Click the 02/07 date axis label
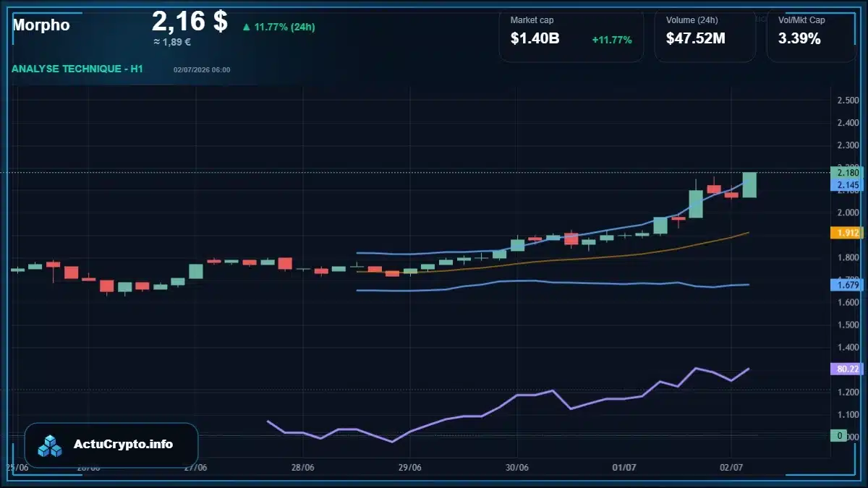The height and width of the screenshot is (488, 868). pos(731,467)
